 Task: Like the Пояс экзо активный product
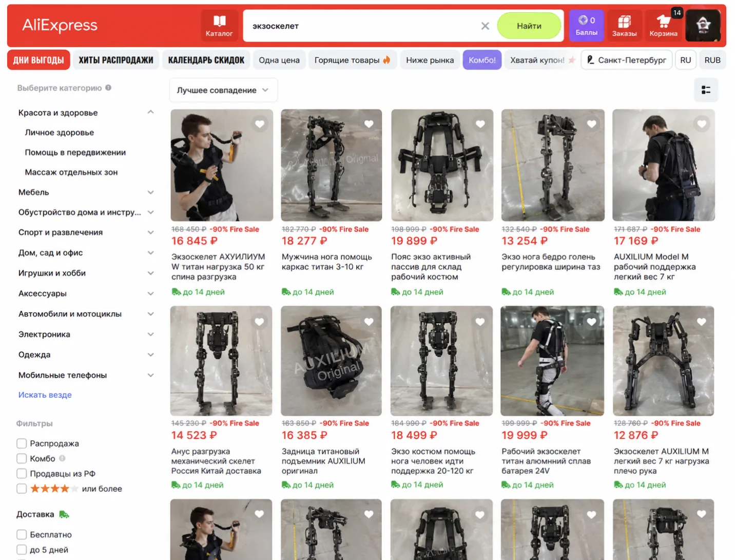[480, 124]
